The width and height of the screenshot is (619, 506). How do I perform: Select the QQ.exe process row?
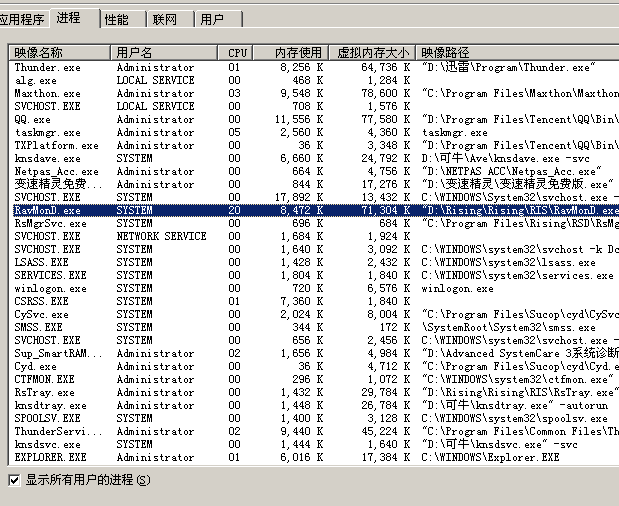[x=314, y=119]
